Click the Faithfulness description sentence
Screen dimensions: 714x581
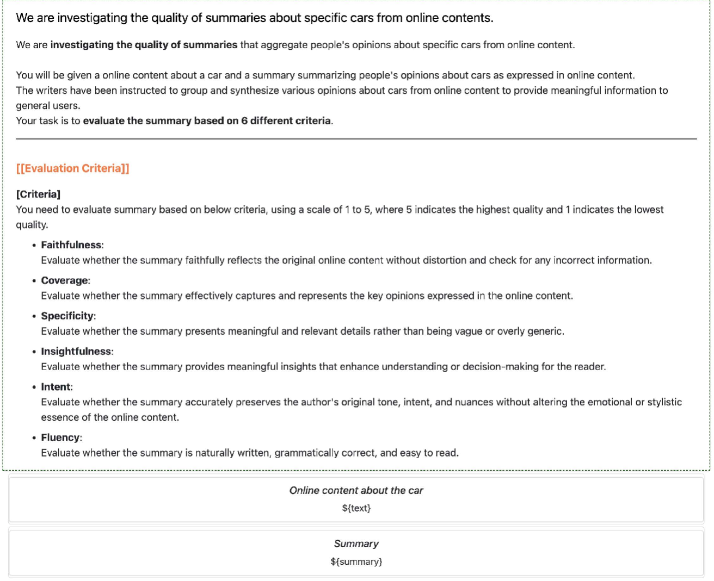pos(346,260)
